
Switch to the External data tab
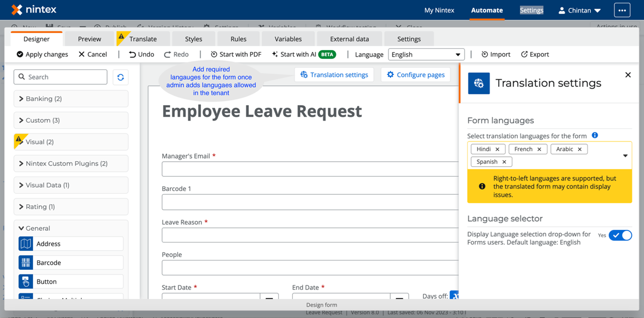click(349, 39)
